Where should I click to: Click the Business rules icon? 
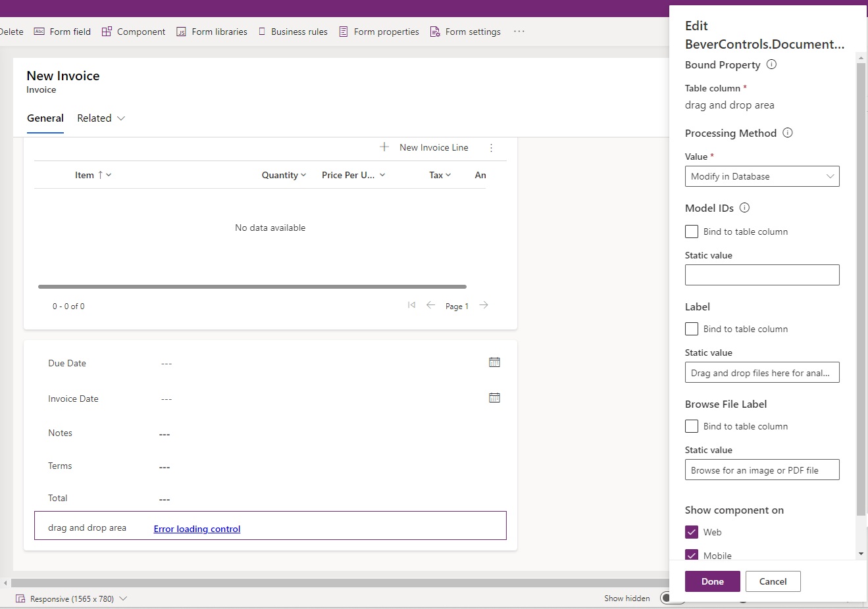click(262, 32)
